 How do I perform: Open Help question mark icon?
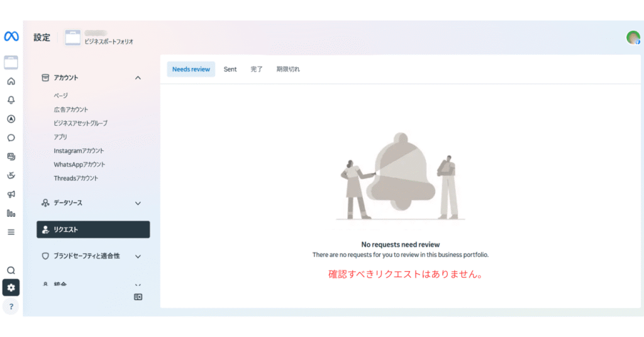click(11, 307)
